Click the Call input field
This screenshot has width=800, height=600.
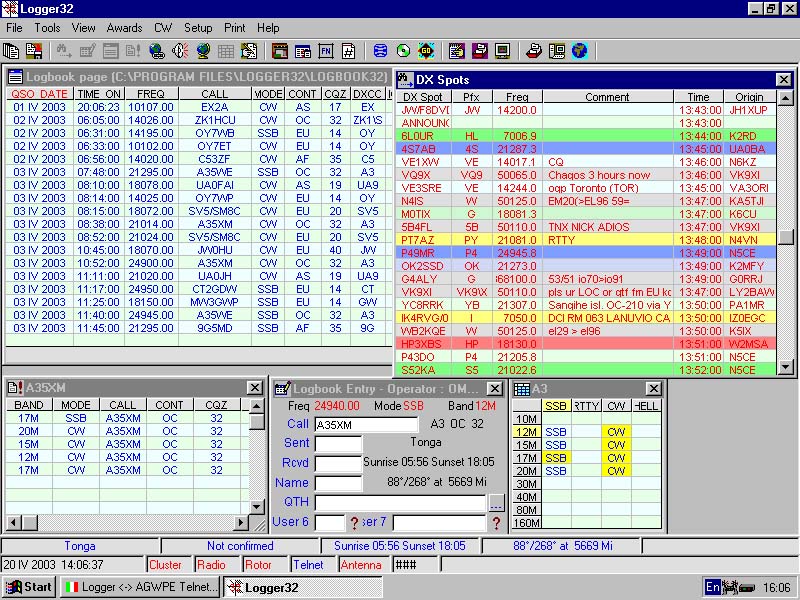tap(366, 424)
